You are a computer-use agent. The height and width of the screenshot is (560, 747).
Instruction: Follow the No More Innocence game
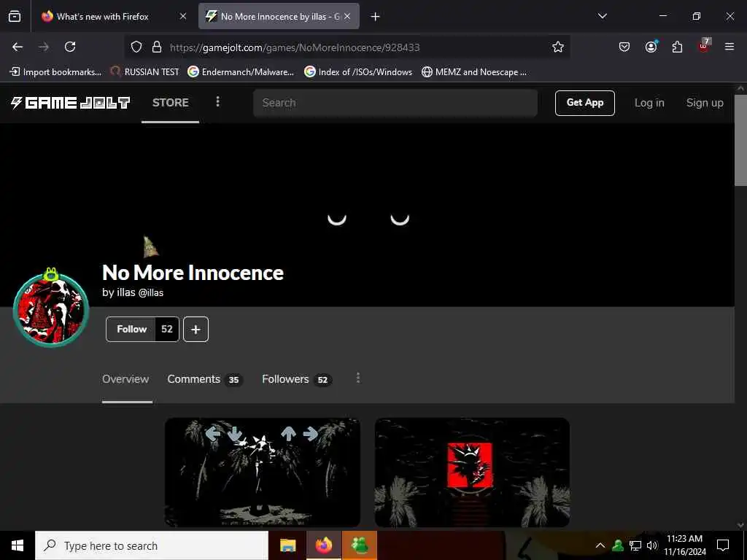point(131,329)
